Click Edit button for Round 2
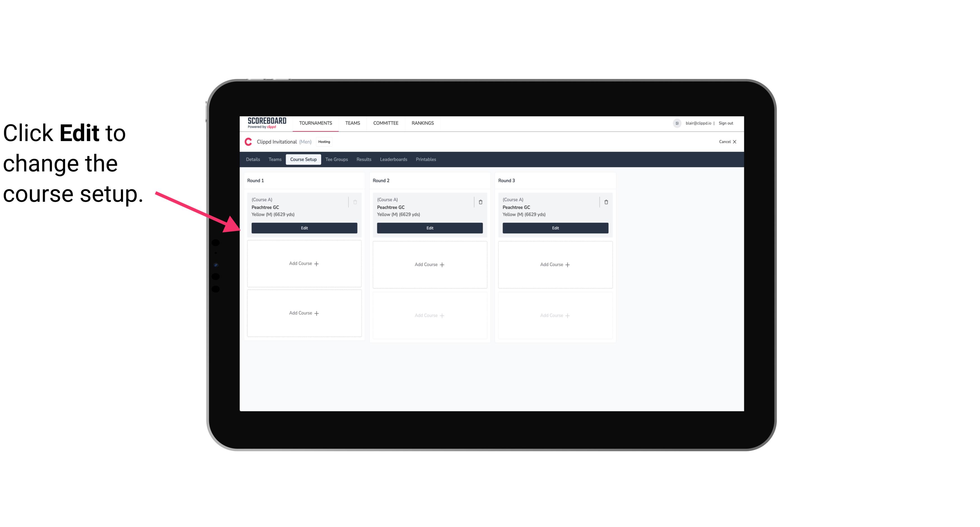Screen dimensions: 980x527 tap(429, 227)
